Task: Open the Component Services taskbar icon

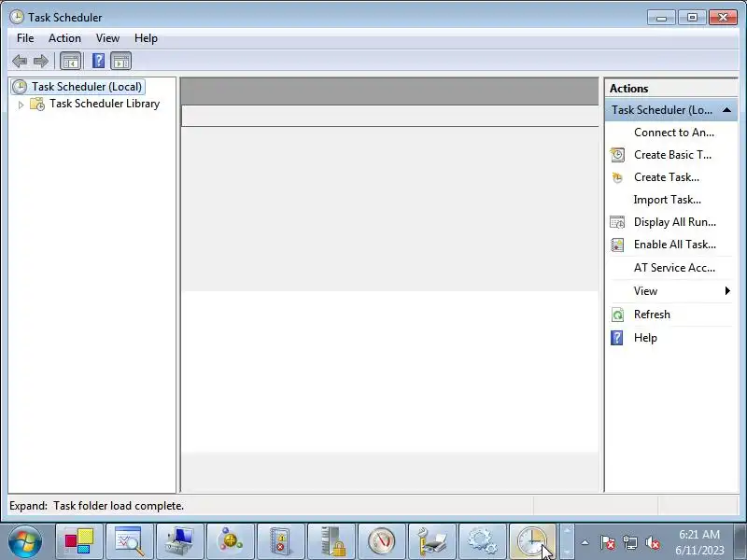Action: click(x=230, y=542)
